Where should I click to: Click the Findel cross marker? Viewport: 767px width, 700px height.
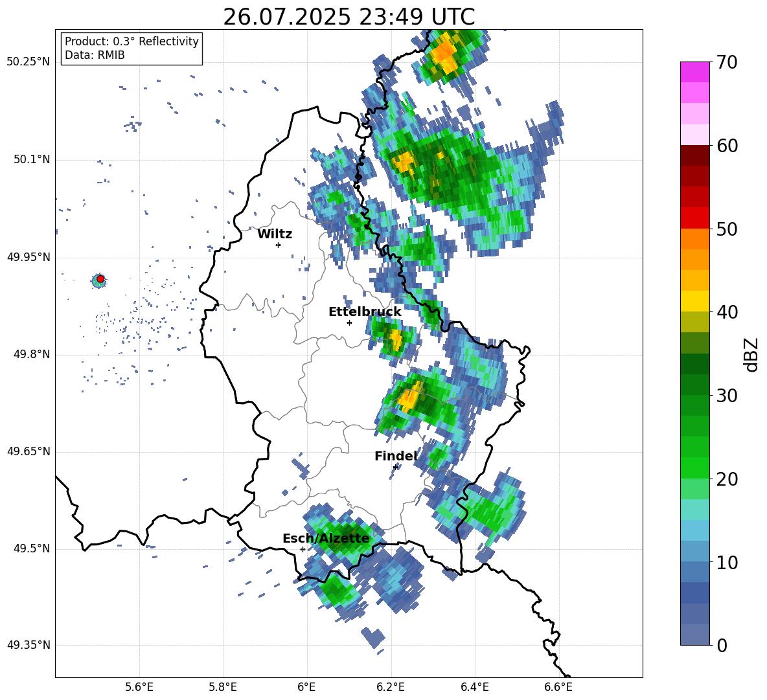click(395, 467)
